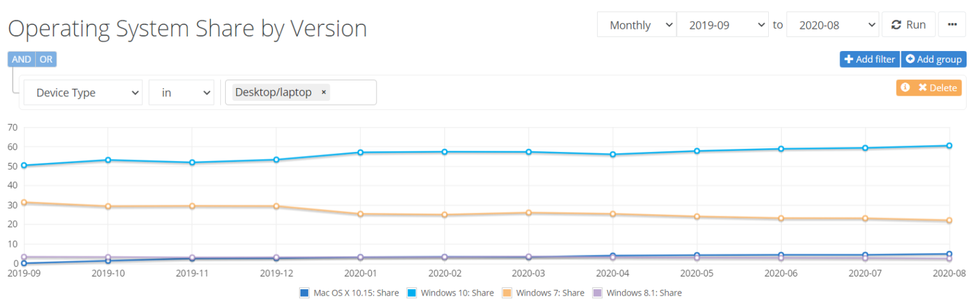Toggle Windows 7 Share legend swatch
Image resolution: width=980 pixels, height=302 pixels.
(507, 293)
